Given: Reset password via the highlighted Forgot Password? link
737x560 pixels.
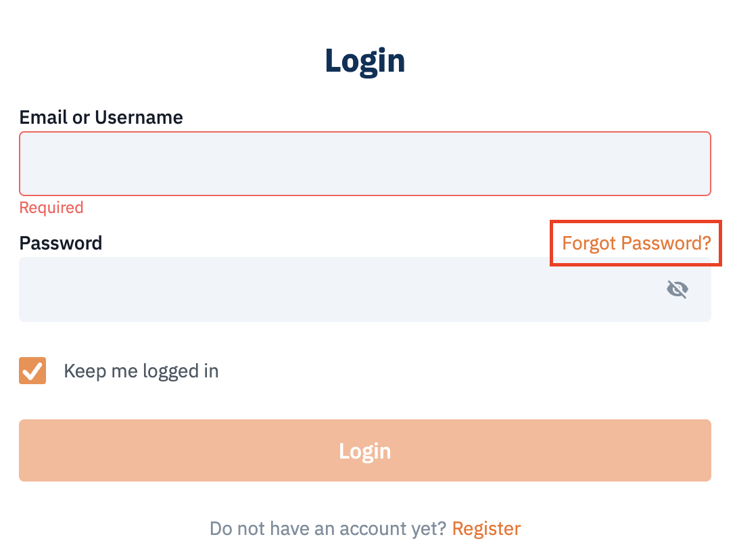Looking at the screenshot, I should click(636, 243).
